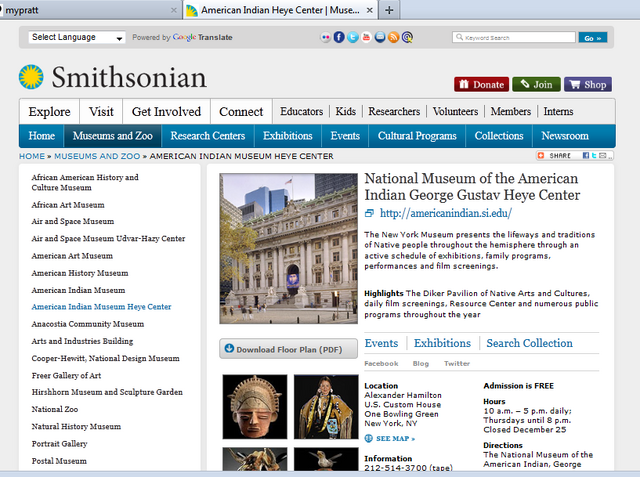Select Freer Gallery of Art
This screenshot has height=477, width=640.
click(x=67, y=375)
